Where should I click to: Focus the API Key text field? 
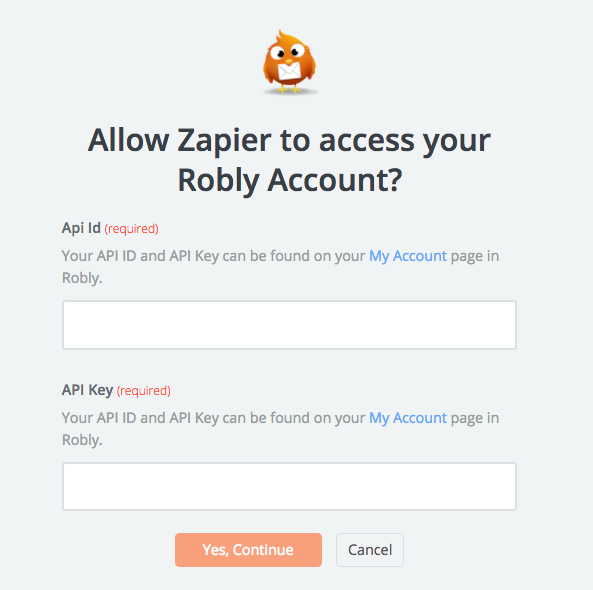tap(289, 486)
